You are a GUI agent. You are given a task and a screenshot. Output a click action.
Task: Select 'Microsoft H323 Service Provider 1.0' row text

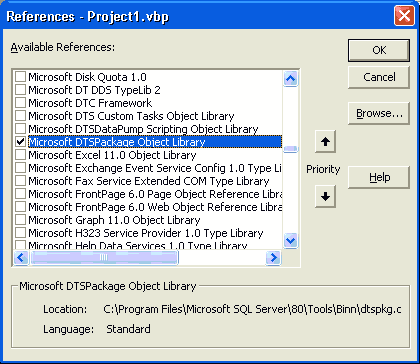pyautogui.click(x=146, y=233)
